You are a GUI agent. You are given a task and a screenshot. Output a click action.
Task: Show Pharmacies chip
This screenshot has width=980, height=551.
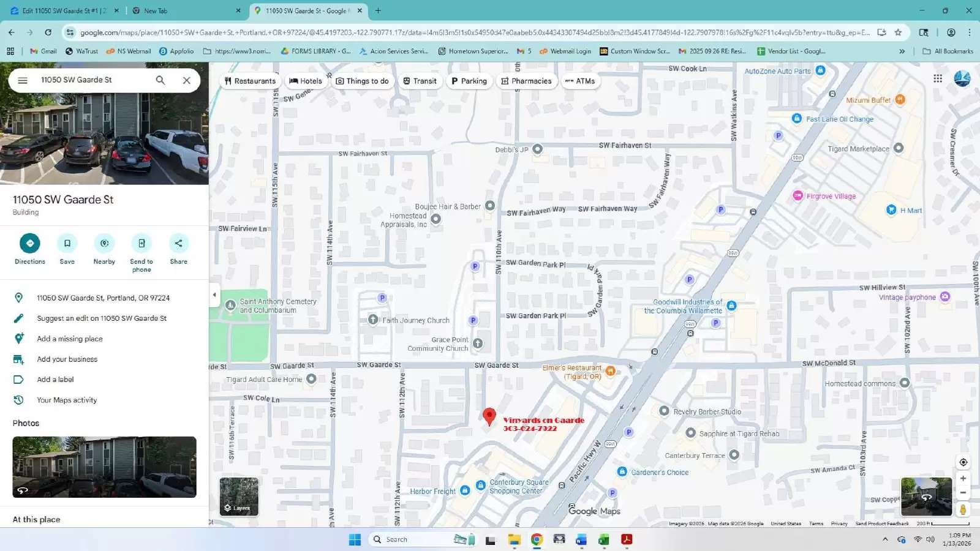tap(526, 81)
